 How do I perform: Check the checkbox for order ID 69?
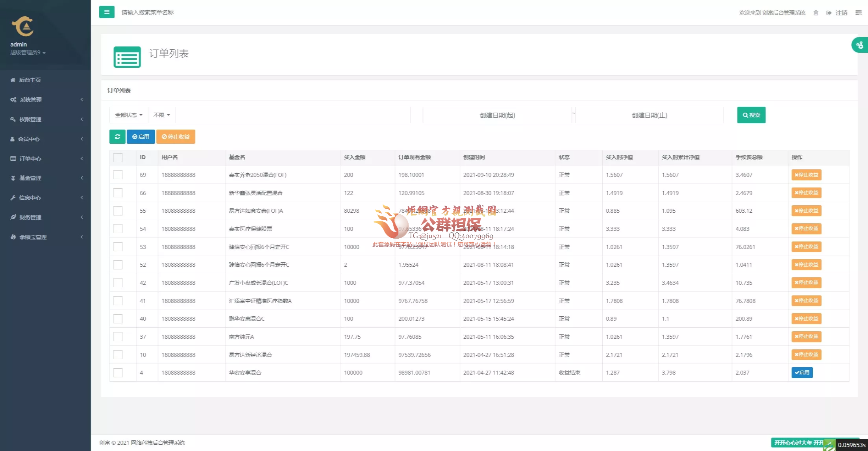(x=118, y=175)
